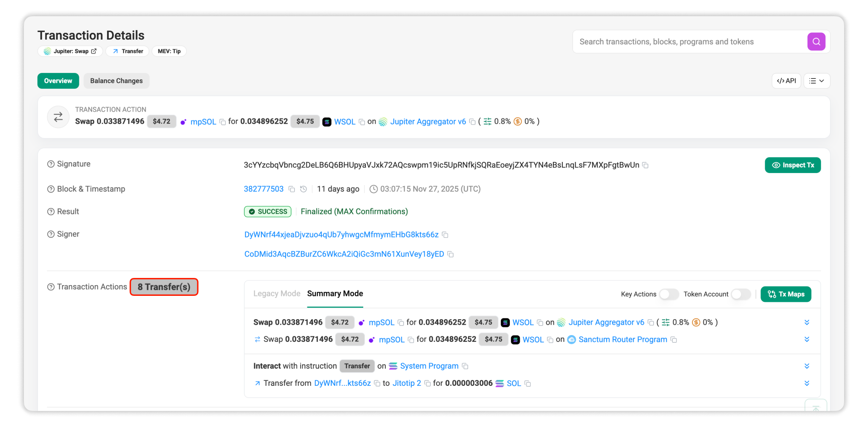Open the Sanctum Router Program link
868x428 pixels.
[x=622, y=339]
